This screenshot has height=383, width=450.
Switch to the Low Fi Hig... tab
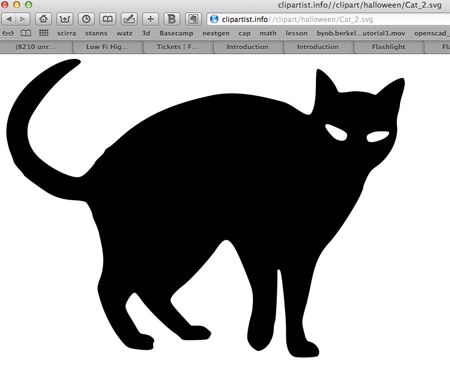pyautogui.click(x=108, y=47)
